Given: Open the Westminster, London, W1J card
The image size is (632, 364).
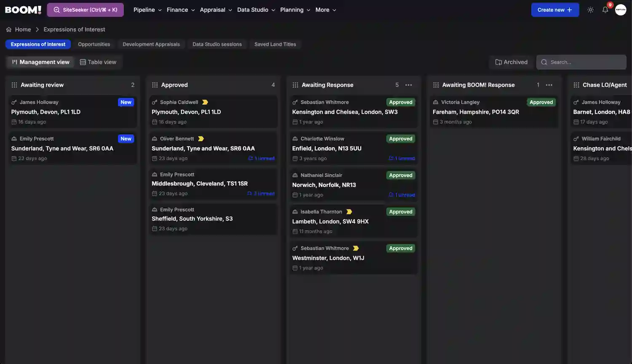Looking at the screenshot, I should tap(354, 258).
